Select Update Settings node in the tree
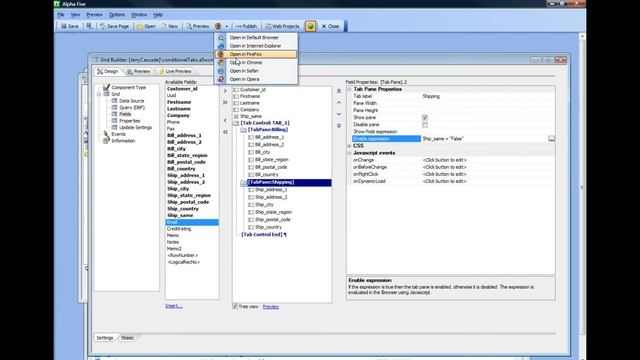Viewport: 640px width, 360px height. pos(136,127)
